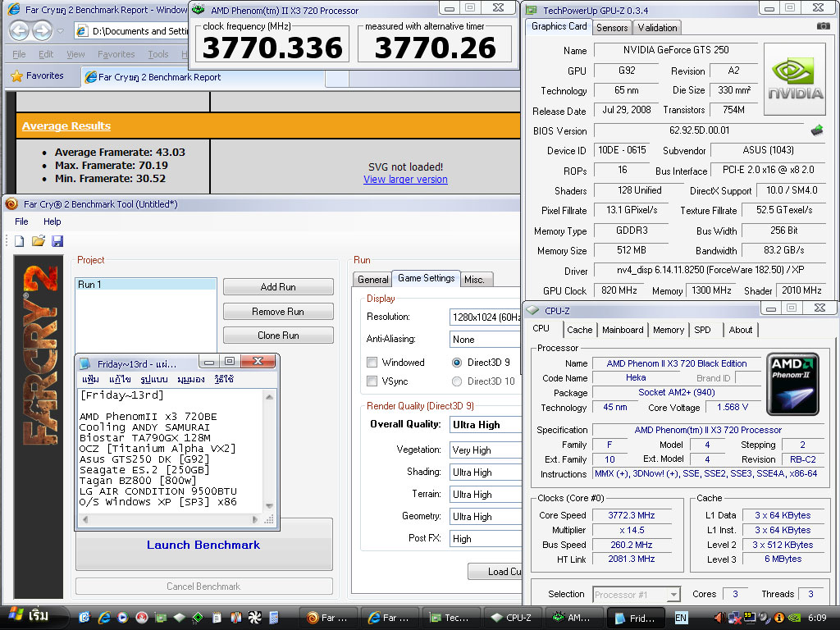Screen dimensions: 840x630
Task: Switch to the Sensors tab in GPU-Z
Action: point(612,27)
